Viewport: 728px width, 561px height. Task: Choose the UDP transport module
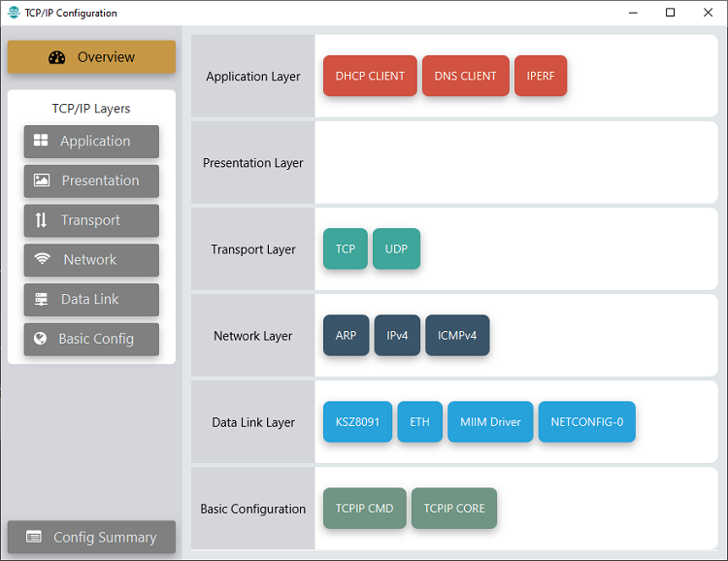coord(396,249)
